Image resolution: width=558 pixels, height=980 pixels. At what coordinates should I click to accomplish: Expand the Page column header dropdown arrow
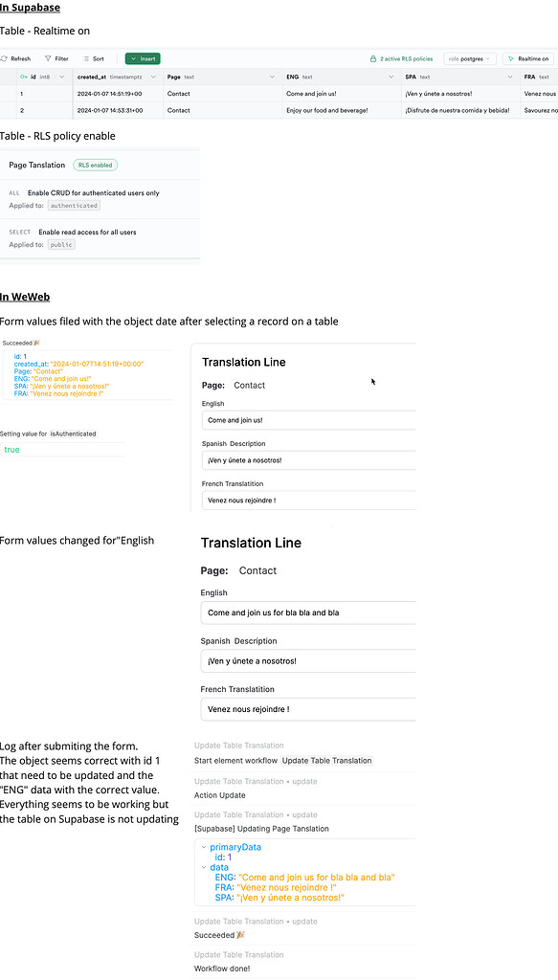click(x=272, y=77)
